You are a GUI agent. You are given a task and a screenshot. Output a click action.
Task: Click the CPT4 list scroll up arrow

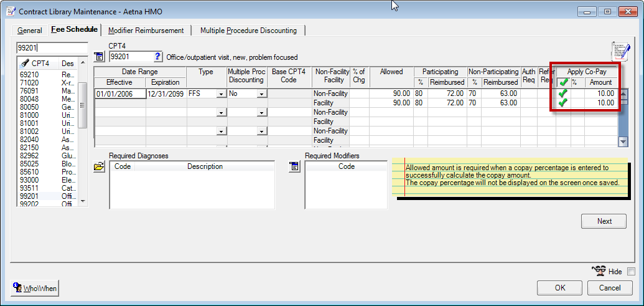click(x=83, y=62)
